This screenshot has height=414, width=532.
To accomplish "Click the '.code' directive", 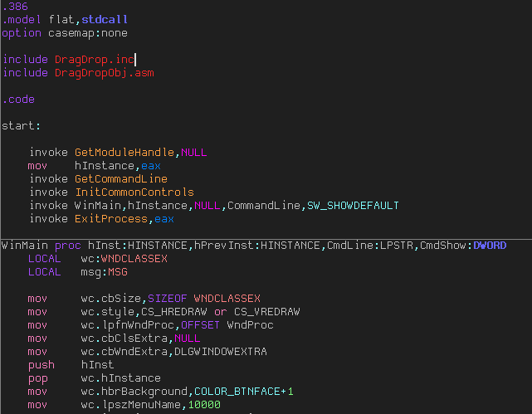I will tap(18, 100).
